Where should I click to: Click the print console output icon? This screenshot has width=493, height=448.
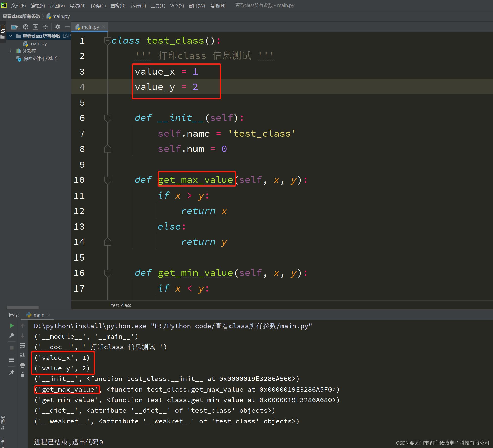[23, 365]
